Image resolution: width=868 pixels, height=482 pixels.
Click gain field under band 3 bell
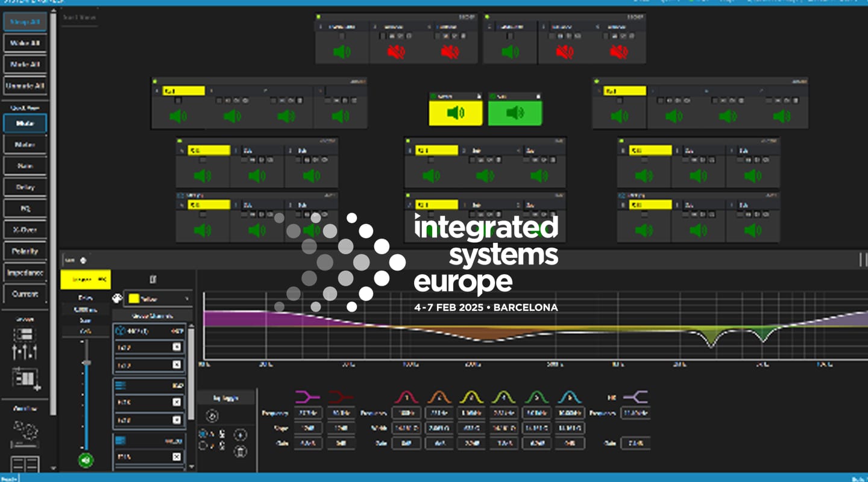471,443
